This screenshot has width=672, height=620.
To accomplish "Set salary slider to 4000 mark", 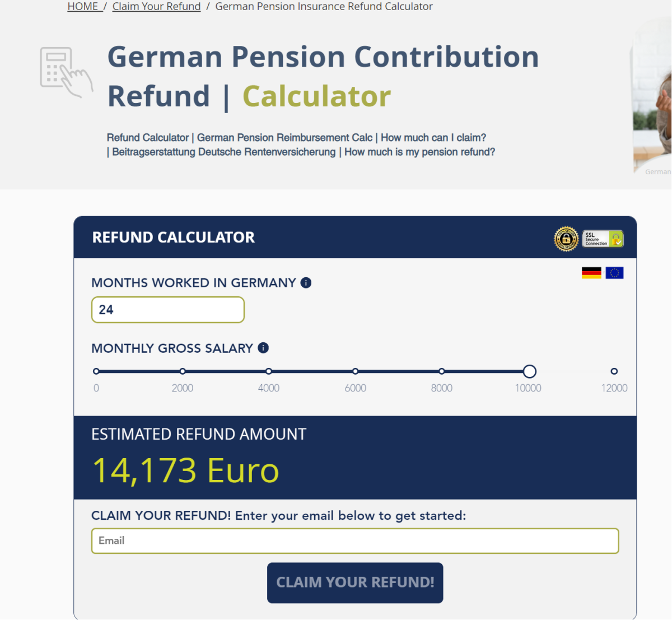I will tap(269, 371).
